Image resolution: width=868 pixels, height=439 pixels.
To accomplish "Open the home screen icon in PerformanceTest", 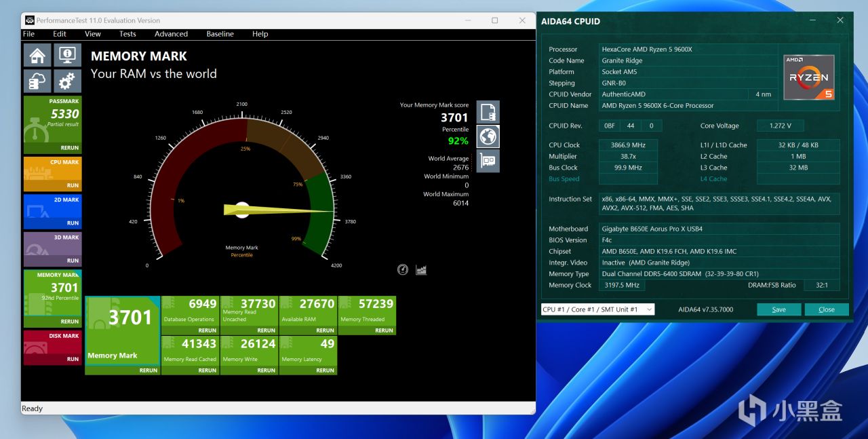I will tap(37, 56).
